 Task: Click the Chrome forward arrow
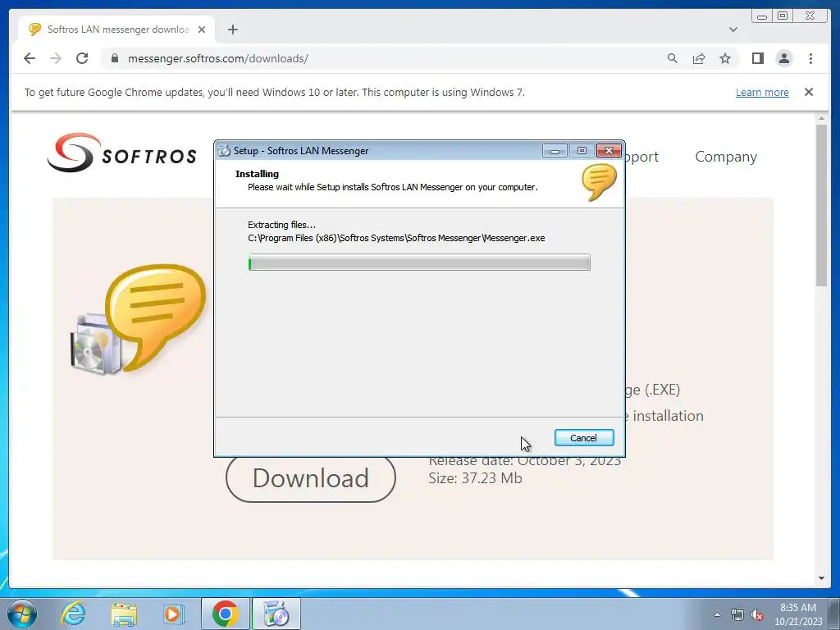tap(56, 58)
